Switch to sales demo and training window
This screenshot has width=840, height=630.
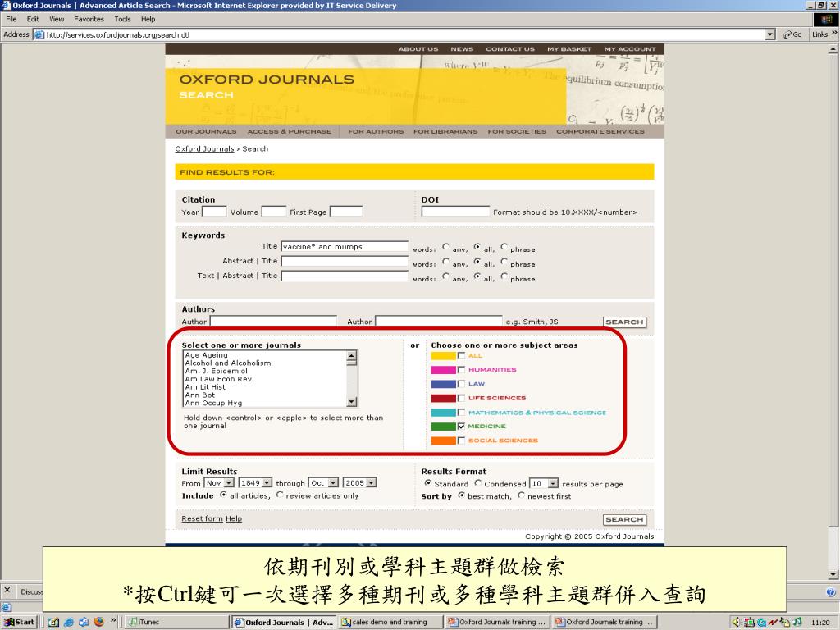click(x=390, y=622)
